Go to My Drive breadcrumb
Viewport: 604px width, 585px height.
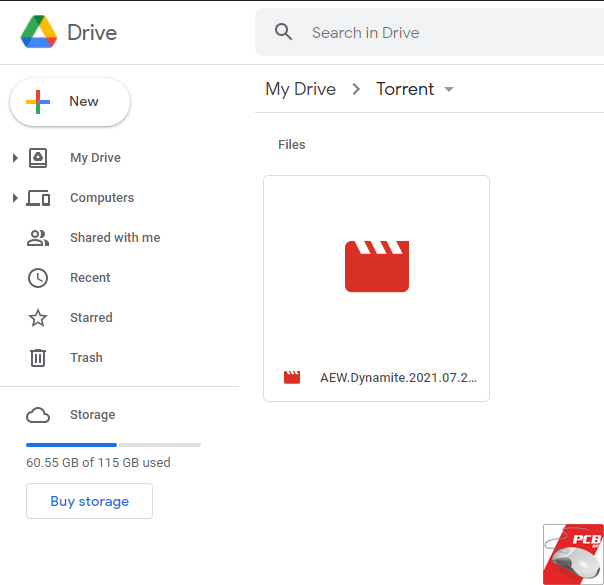[x=300, y=89]
